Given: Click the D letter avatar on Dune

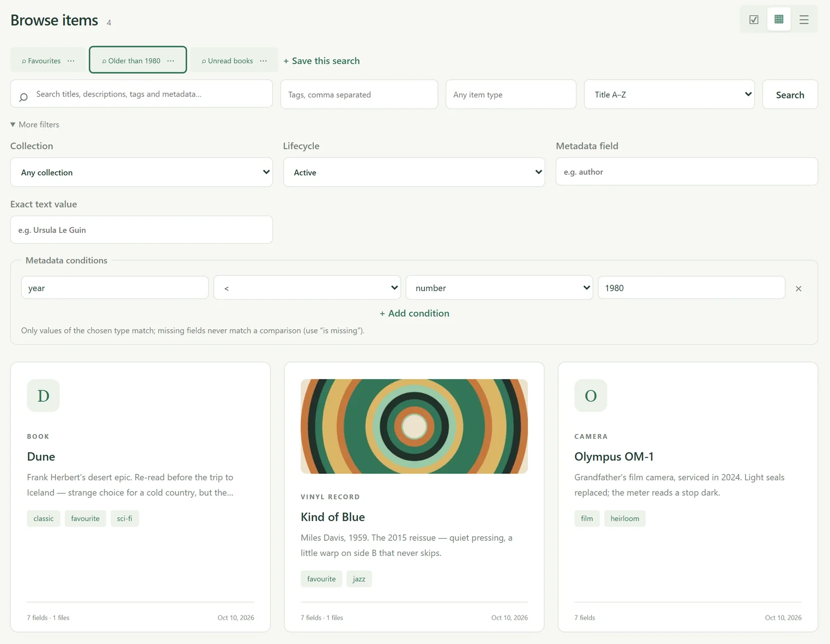Looking at the screenshot, I should (43, 396).
